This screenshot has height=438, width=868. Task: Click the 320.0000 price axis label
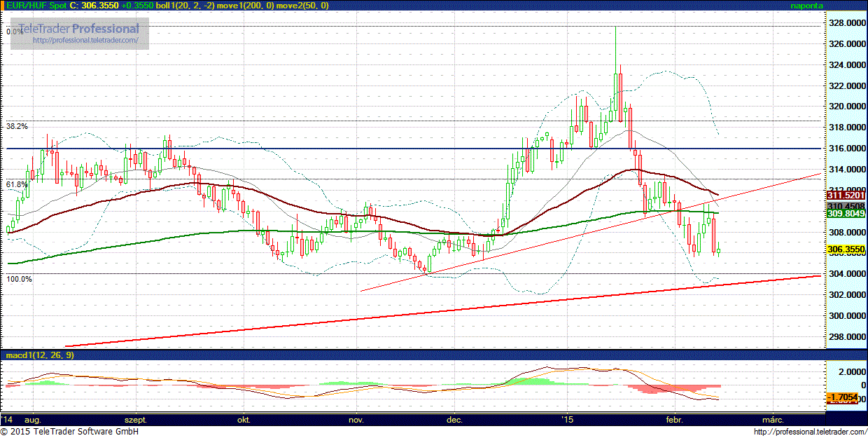(846, 107)
